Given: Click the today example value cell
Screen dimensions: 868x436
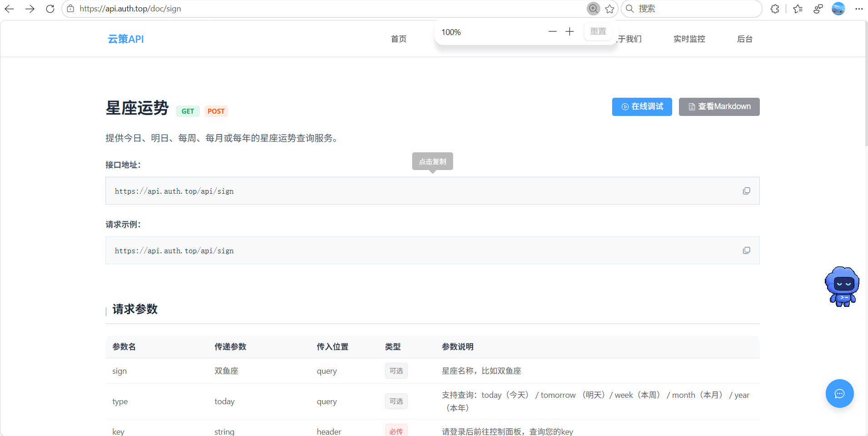Looking at the screenshot, I should pyautogui.click(x=224, y=401).
